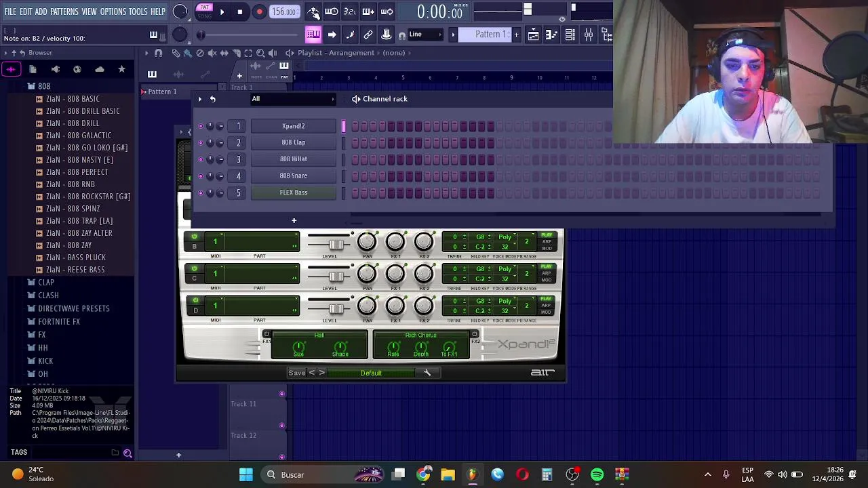Stop playback with the stop button
The image size is (868, 488).
239,12
